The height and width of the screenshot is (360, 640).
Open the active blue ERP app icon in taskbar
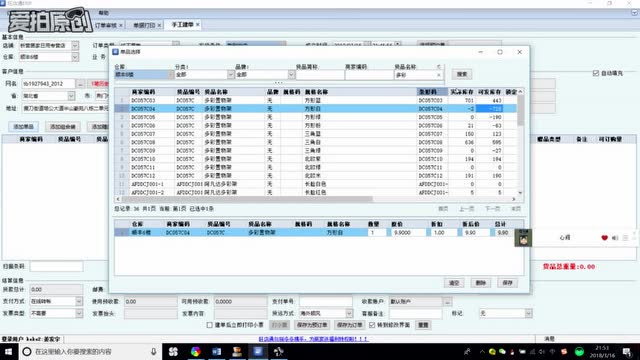[258, 351]
